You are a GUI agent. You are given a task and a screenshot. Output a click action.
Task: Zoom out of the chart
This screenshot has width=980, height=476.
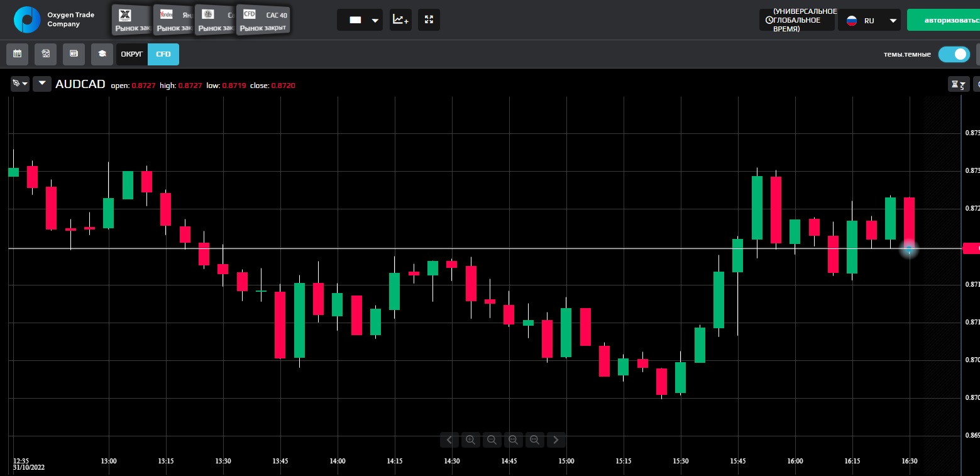click(492, 440)
